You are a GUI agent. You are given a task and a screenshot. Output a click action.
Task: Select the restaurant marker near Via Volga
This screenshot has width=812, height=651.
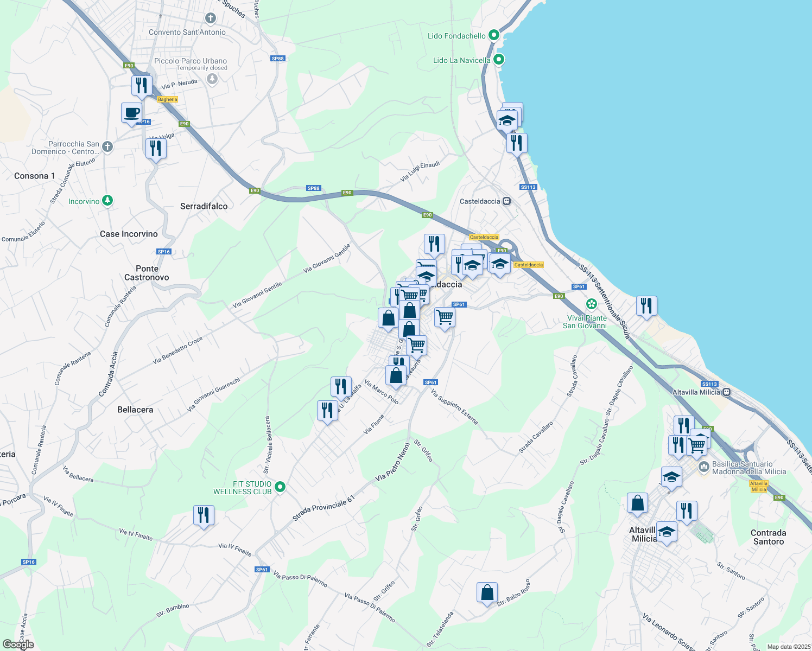point(156,148)
